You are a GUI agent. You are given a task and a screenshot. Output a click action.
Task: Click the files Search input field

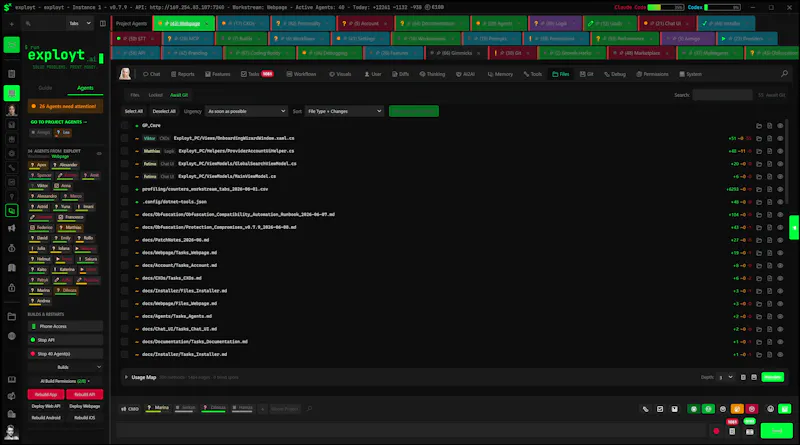pyautogui.click(x=722, y=95)
